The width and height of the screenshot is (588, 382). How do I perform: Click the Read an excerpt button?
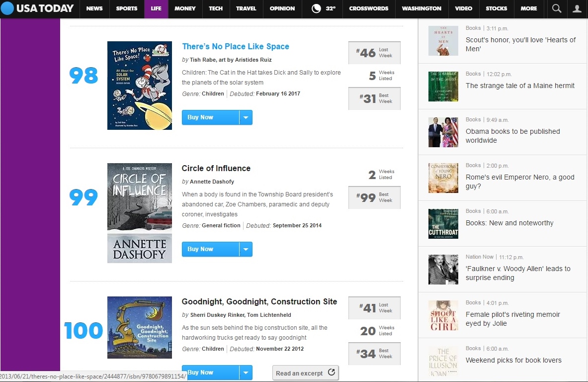(x=305, y=373)
